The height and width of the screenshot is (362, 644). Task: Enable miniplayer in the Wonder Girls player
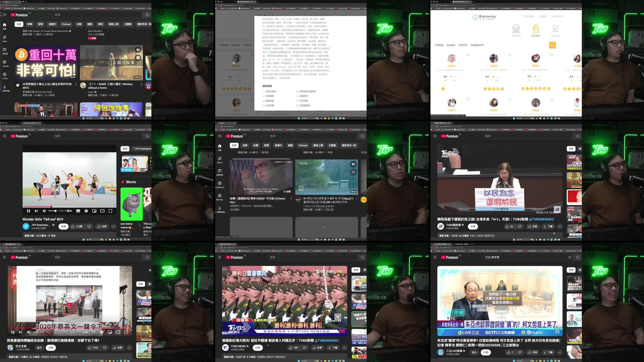coord(94,211)
